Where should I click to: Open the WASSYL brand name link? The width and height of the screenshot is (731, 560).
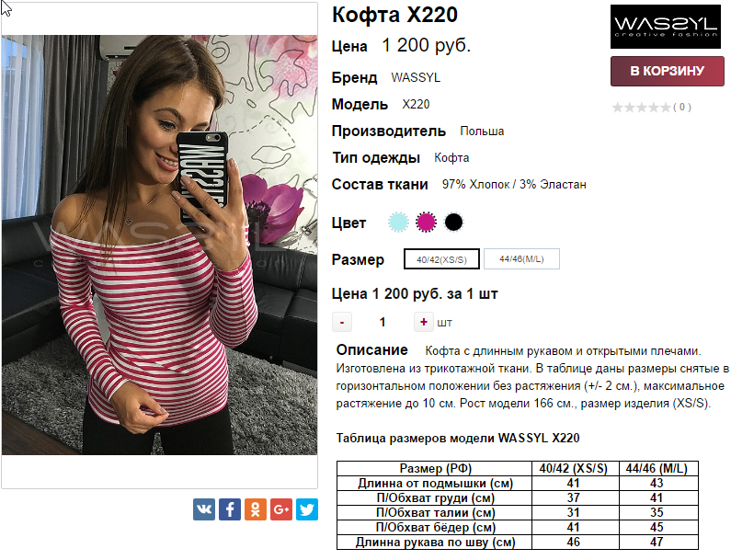coord(416,77)
